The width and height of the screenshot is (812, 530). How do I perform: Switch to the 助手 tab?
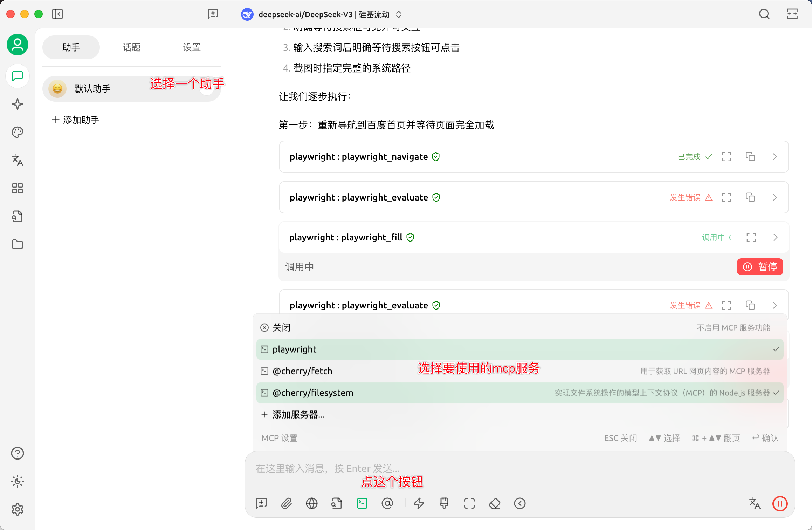click(71, 47)
